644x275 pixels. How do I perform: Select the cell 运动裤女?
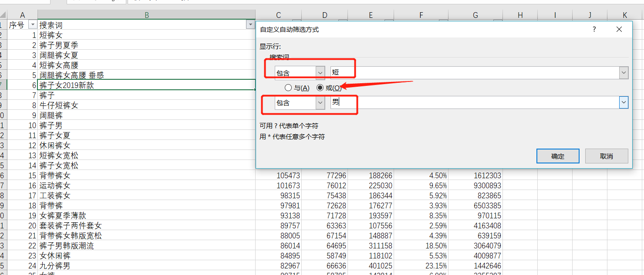coord(147,186)
